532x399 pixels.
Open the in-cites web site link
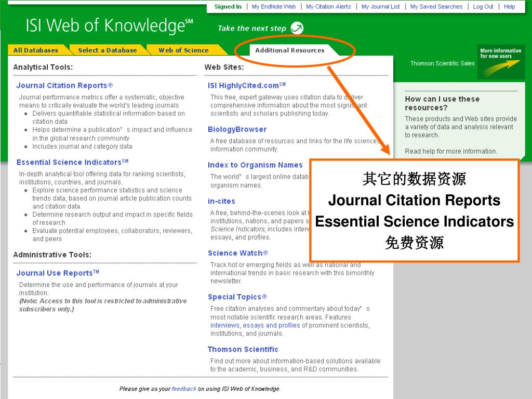coord(221,201)
